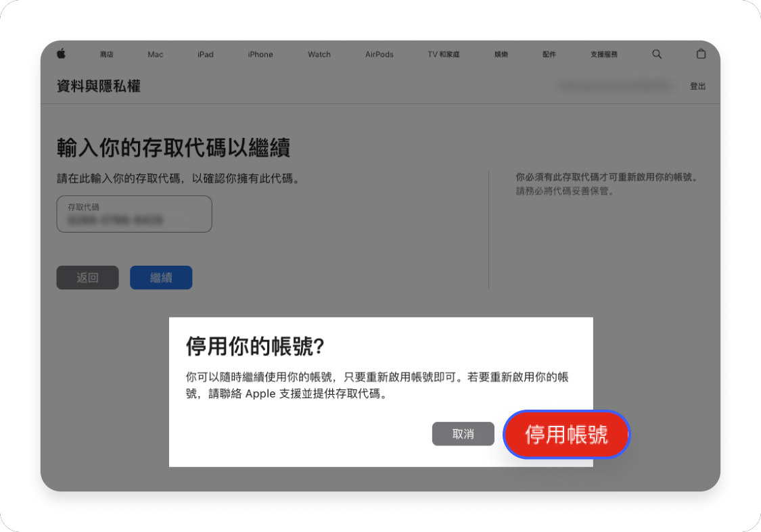Click the blue 繼續 button
Screen dimensions: 761x532
click(161, 277)
